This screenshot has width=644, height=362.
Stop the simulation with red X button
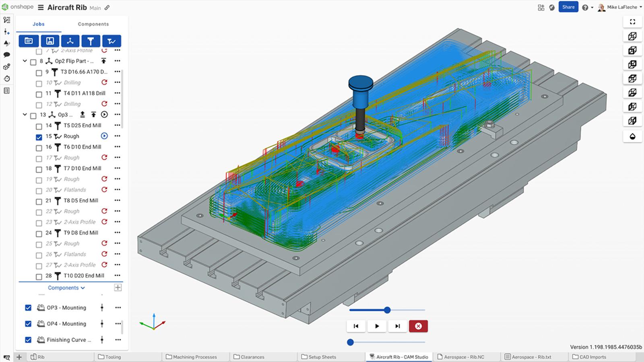click(x=418, y=326)
